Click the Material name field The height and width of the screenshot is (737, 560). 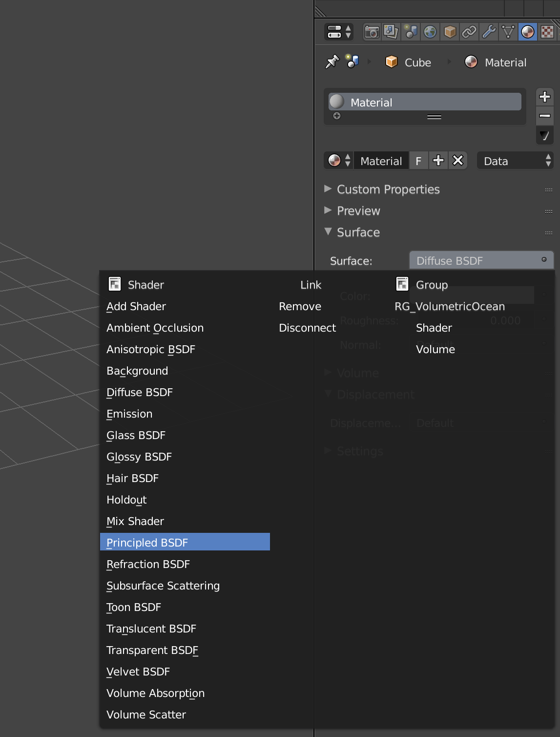[x=381, y=161]
